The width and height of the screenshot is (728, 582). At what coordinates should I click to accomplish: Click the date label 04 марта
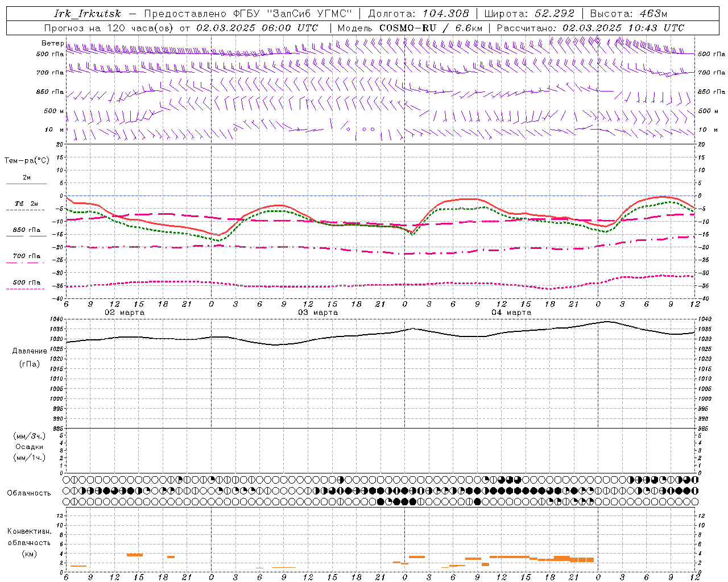pos(511,312)
